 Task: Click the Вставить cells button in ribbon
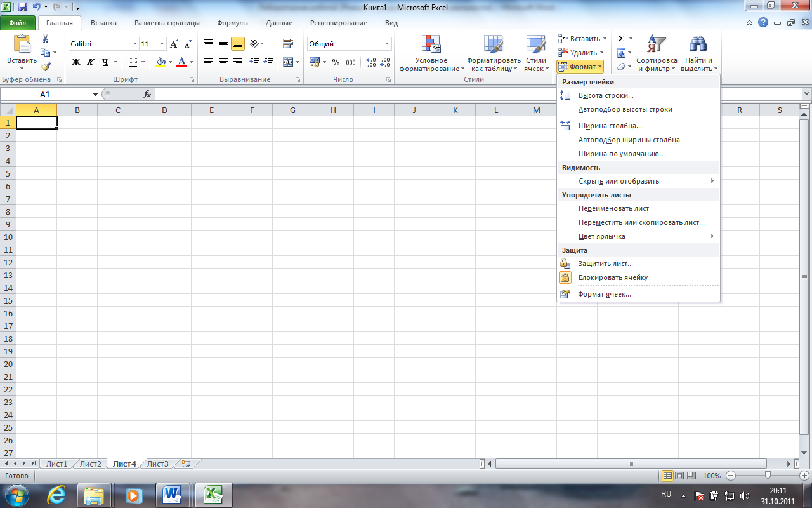point(582,39)
